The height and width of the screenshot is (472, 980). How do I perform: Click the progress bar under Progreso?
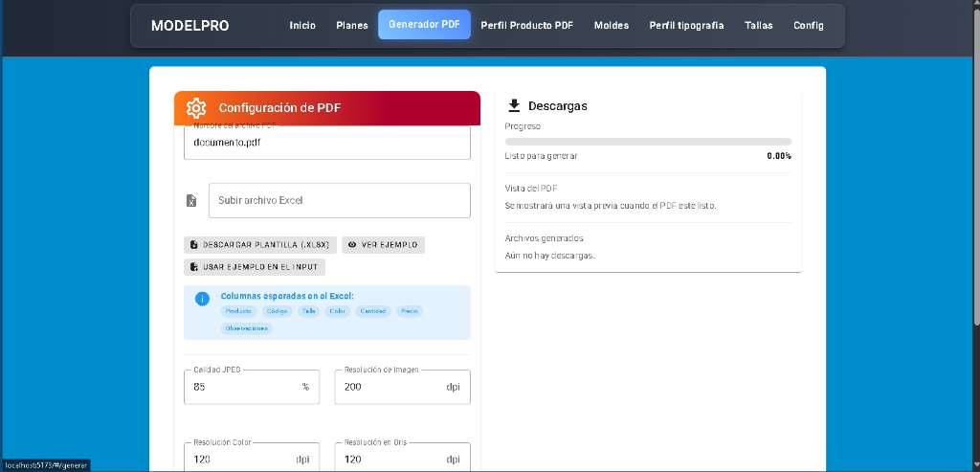click(648, 142)
